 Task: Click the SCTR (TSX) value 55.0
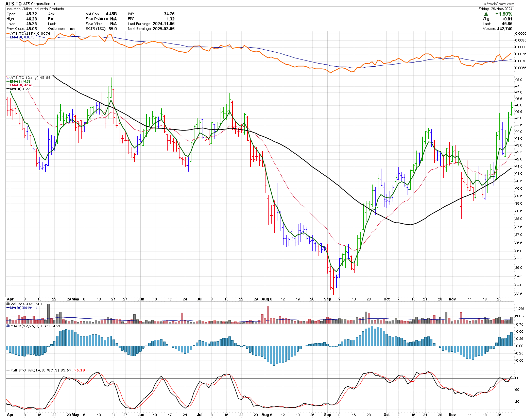pyautogui.click(x=113, y=29)
